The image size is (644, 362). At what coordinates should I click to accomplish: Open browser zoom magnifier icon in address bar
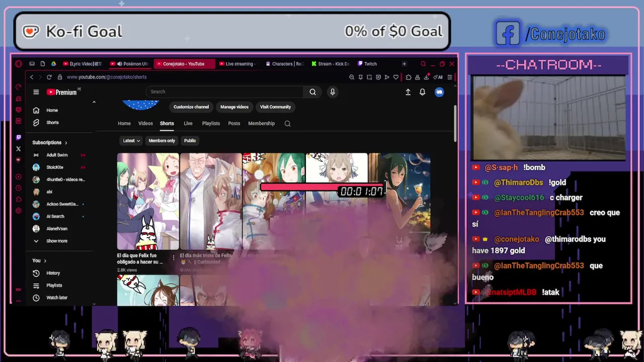352,77
